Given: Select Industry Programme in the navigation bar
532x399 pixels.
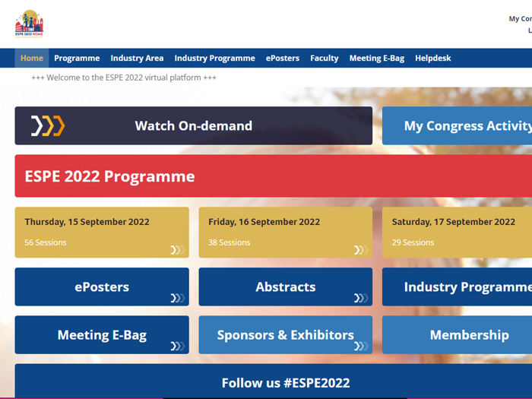Looking at the screenshot, I should pos(215,58).
